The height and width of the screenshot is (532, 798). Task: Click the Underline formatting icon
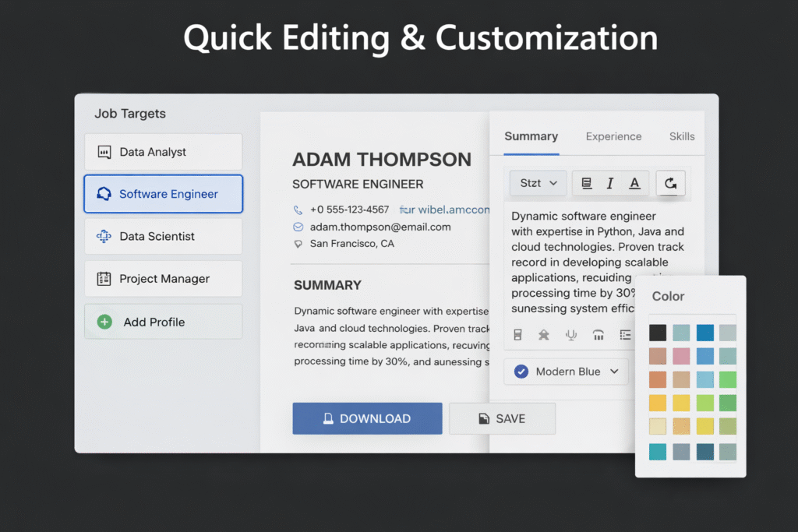click(x=634, y=182)
